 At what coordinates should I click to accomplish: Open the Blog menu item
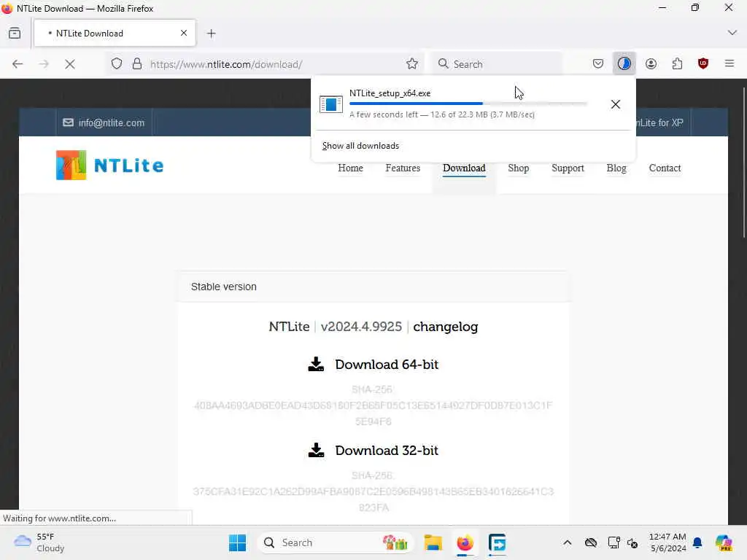616,168
